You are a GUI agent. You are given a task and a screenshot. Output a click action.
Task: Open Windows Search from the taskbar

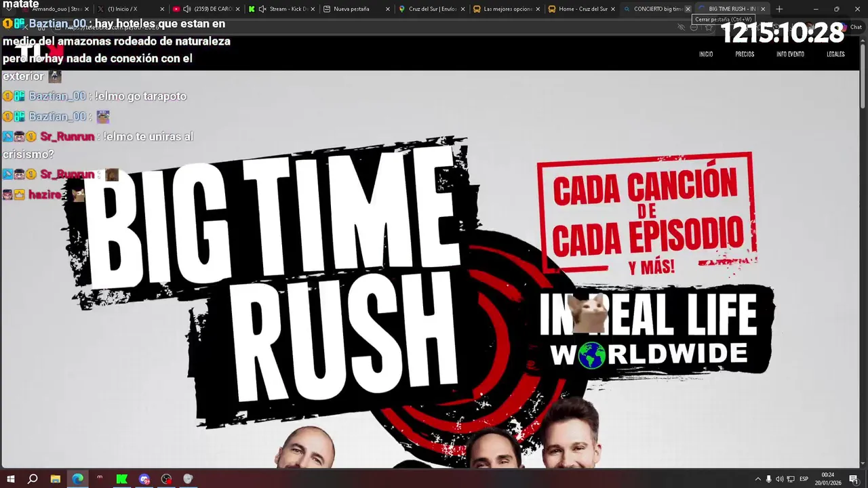click(x=33, y=479)
